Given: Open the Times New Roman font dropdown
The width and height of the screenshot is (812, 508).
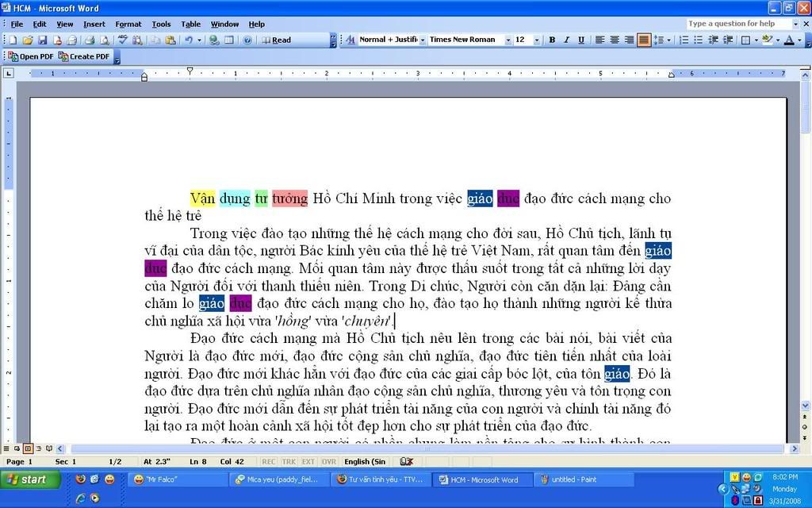Looking at the screenshot, I should 508,40.
